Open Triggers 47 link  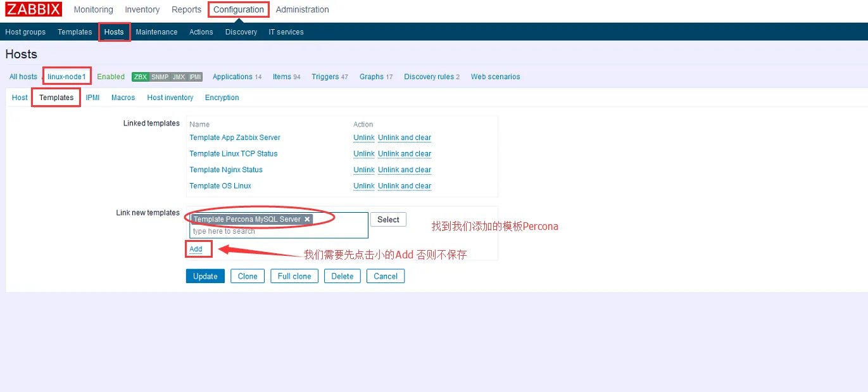tap(329, 77)
